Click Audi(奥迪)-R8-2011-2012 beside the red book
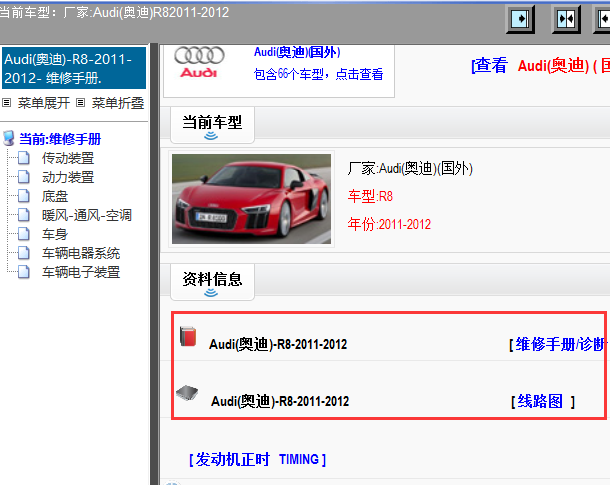This screenshot has height=485, width=610. [278, 345]
